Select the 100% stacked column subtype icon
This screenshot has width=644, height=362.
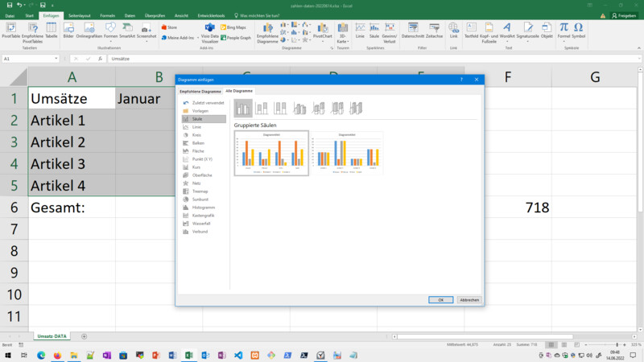280,109
